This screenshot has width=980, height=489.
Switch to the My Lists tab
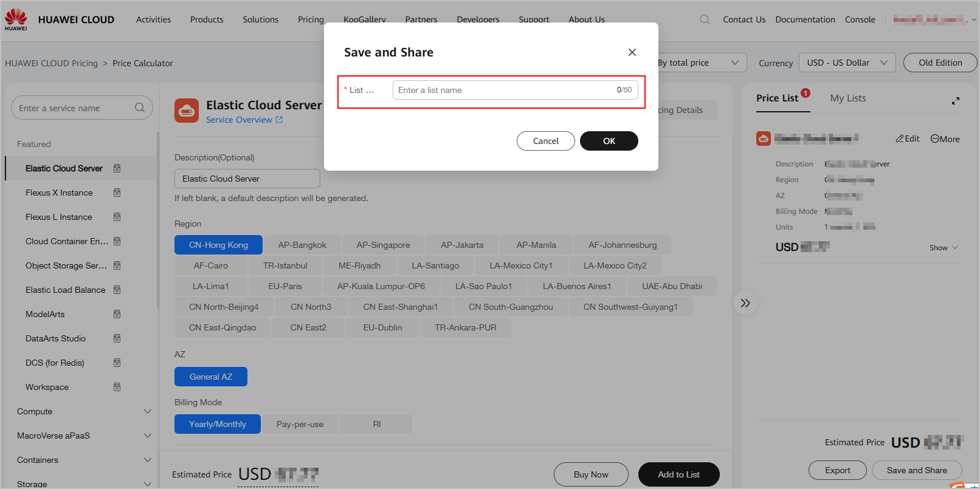click(x=848, y=98)
